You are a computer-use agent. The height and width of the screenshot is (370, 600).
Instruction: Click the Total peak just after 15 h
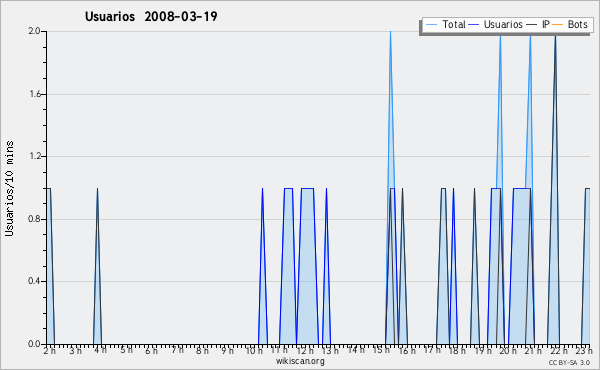[390, 33]
